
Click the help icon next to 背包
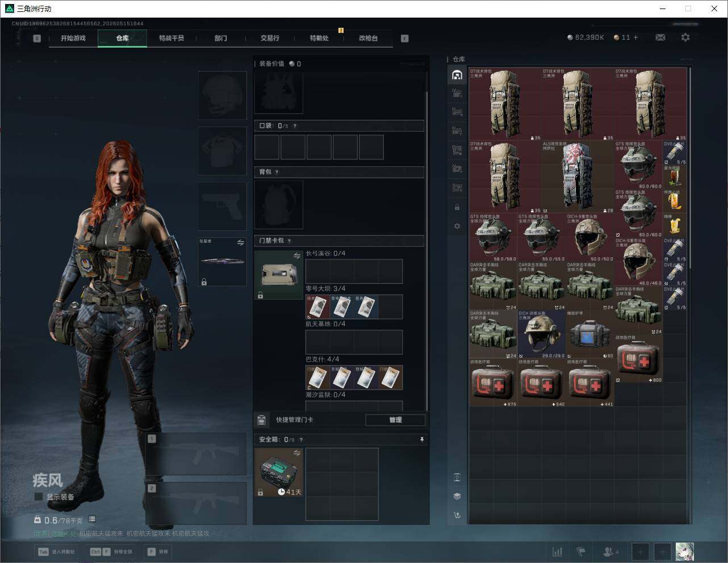pyautogui.click(x=277, y=172)
